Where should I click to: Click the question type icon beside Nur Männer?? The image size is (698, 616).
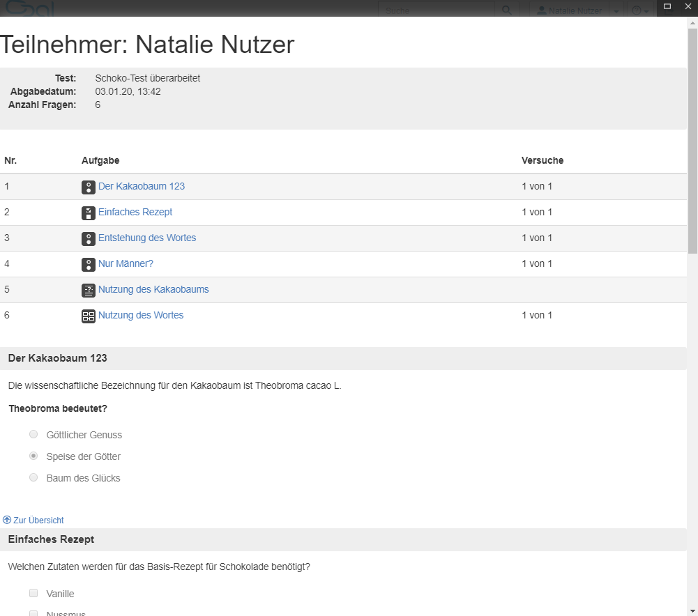[x=88, y=264]
